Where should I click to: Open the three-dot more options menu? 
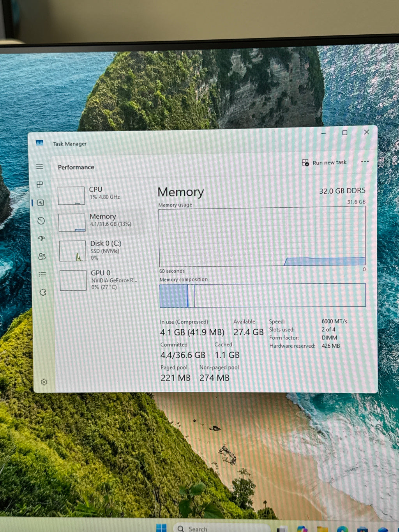pyautogui.click(x=365, y=162)
